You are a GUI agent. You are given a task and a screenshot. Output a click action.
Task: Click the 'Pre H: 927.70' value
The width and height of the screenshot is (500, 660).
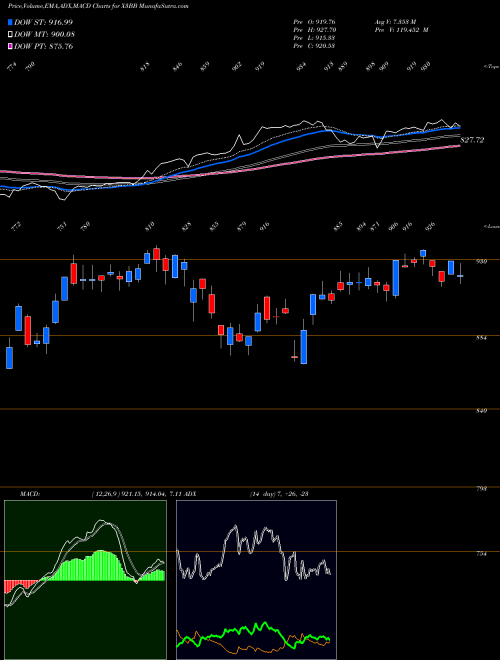[314, 30]
